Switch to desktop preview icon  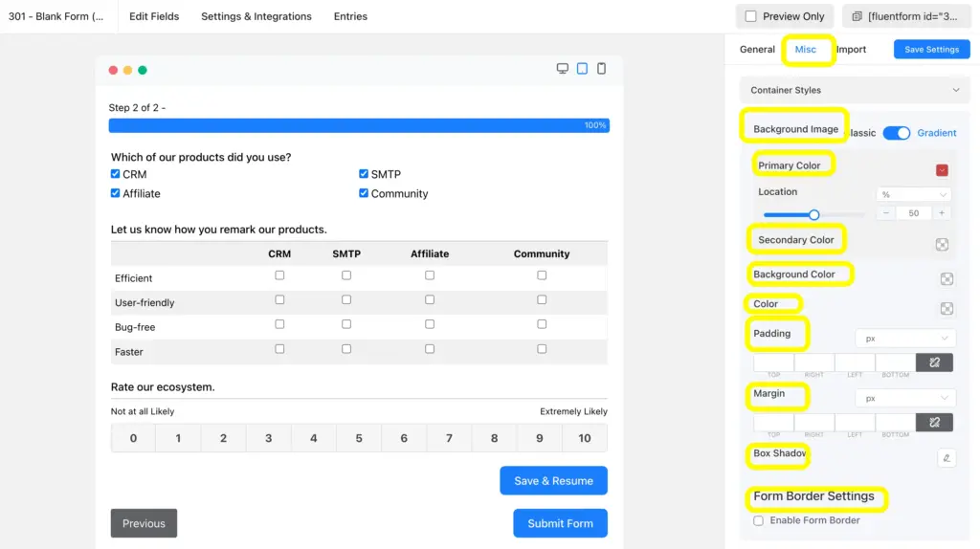(562, 69)
